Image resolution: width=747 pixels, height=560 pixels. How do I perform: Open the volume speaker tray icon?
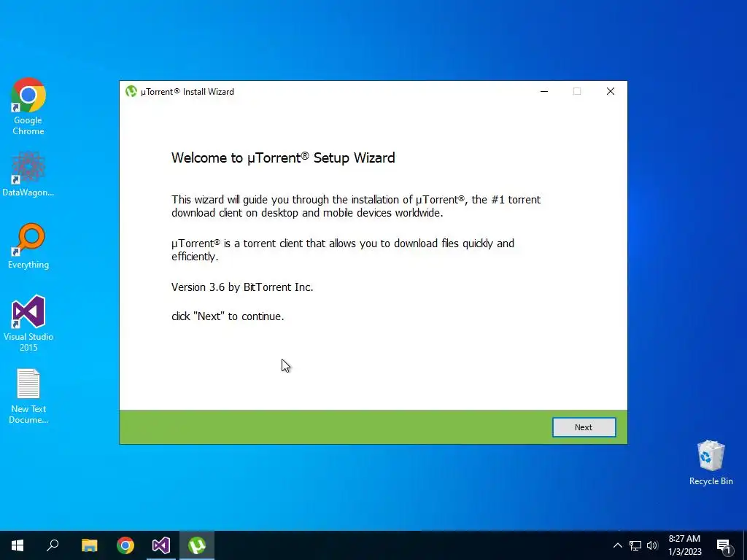point(651,545)
